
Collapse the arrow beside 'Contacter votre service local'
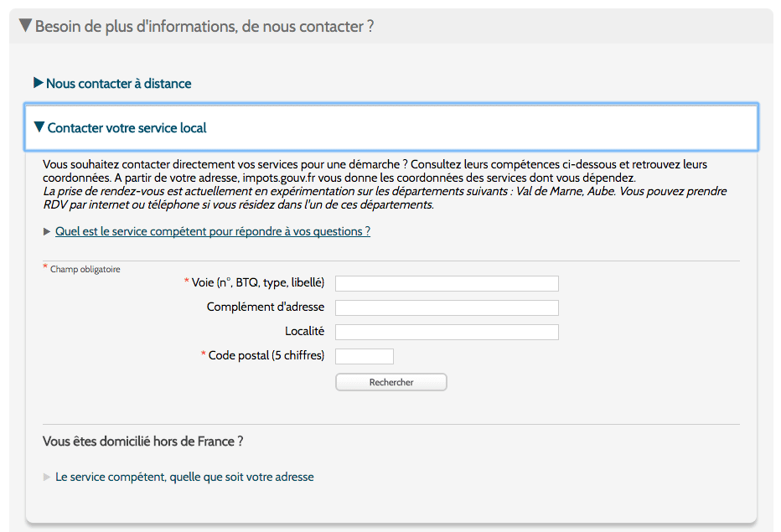tap(39, 127)
